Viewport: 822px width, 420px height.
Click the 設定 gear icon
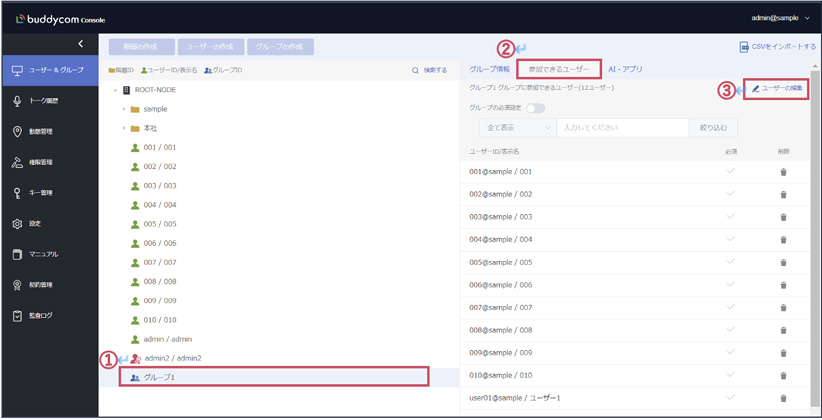pos(17,224)
